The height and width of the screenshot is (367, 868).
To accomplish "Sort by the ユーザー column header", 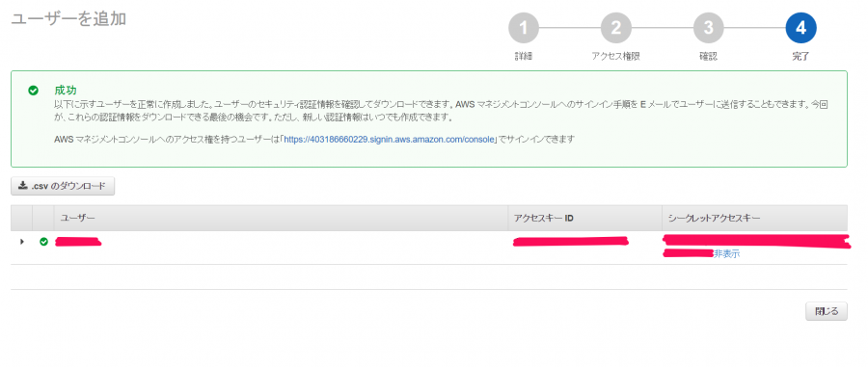I will [77, 219].
